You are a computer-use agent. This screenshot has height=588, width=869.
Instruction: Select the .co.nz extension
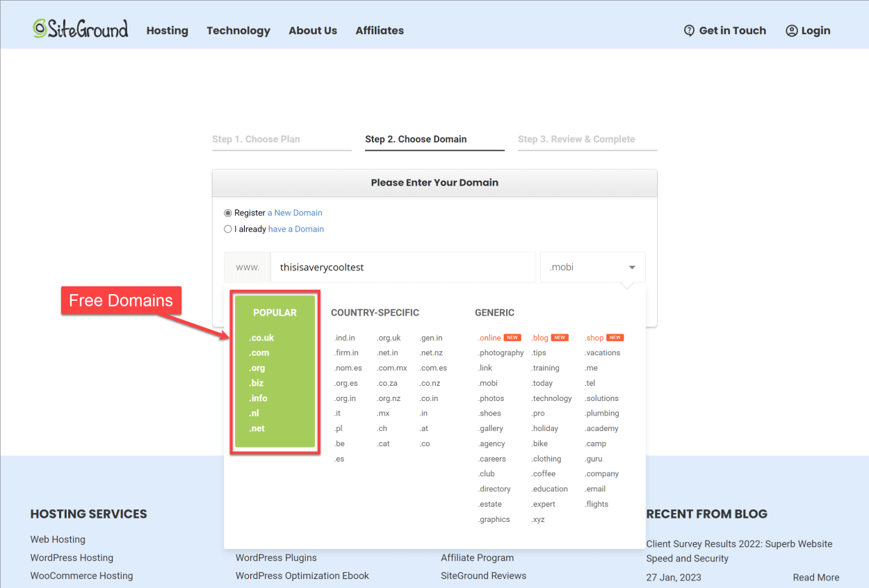point(430,383)
